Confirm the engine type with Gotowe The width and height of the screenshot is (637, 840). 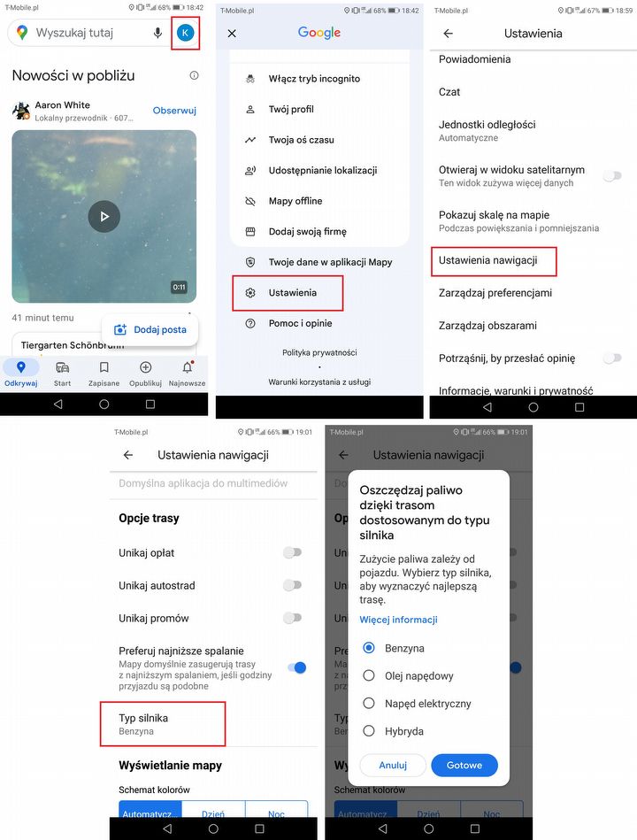[x=464, y=765]
